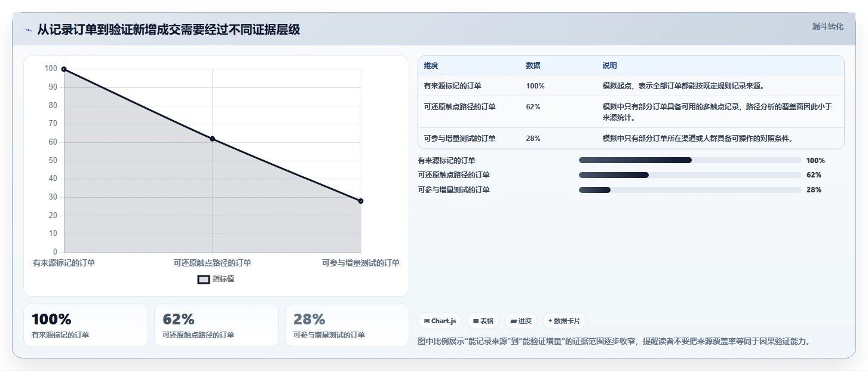
Task: Click x-axis label 可还原触点路径的订单
Action: pyautogui.click(x=212, y=263)
